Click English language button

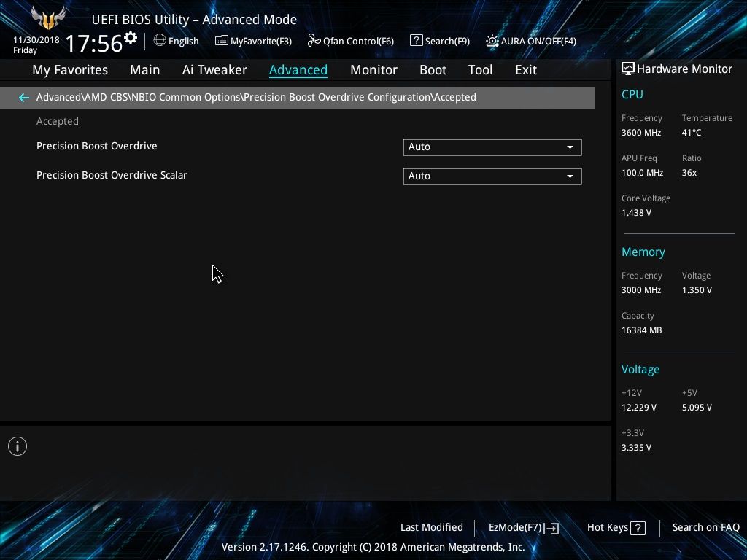coord(183,42)
